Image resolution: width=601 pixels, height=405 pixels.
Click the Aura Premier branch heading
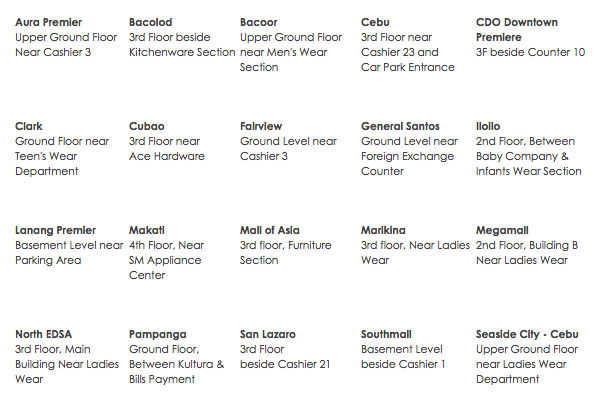(x=49, y=22)
